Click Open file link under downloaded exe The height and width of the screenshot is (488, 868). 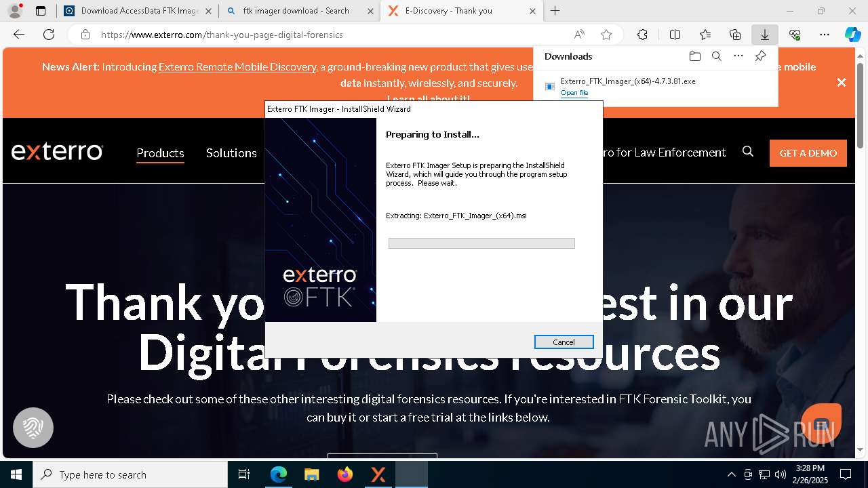(574, 93)
